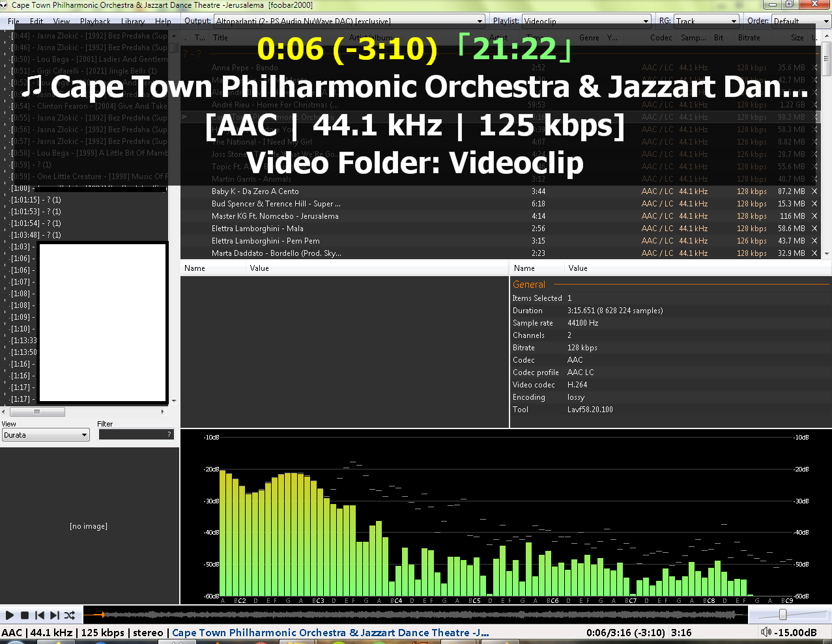This screenshot has height=644, width=832.
Task: Remove Baby K - Da Zero A Cento with its X icon
Action: [x=814, y=191]
